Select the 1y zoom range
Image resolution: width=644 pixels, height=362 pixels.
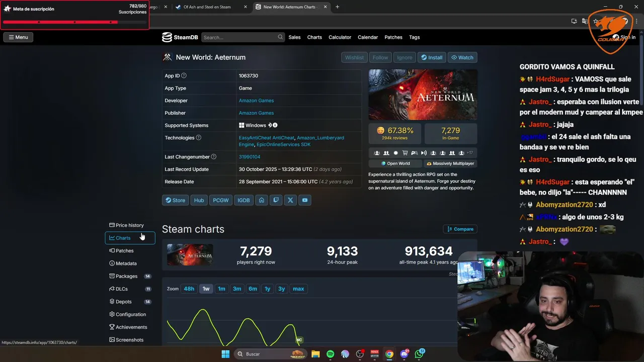(268, 289)
